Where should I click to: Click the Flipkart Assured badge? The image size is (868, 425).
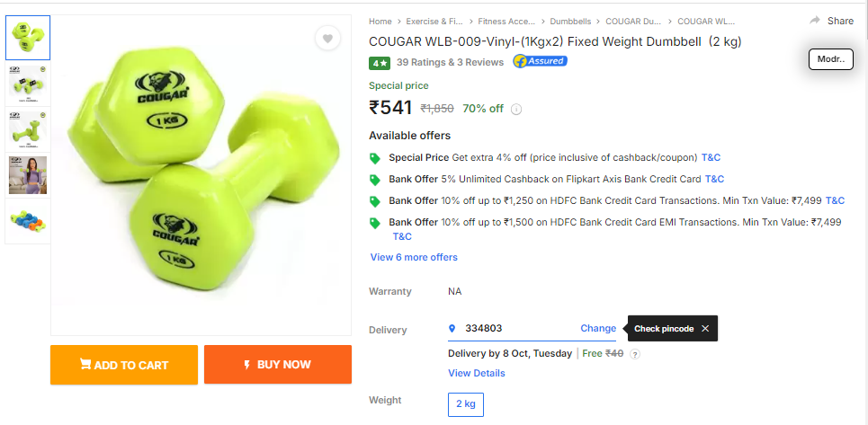tap(540, 61)
